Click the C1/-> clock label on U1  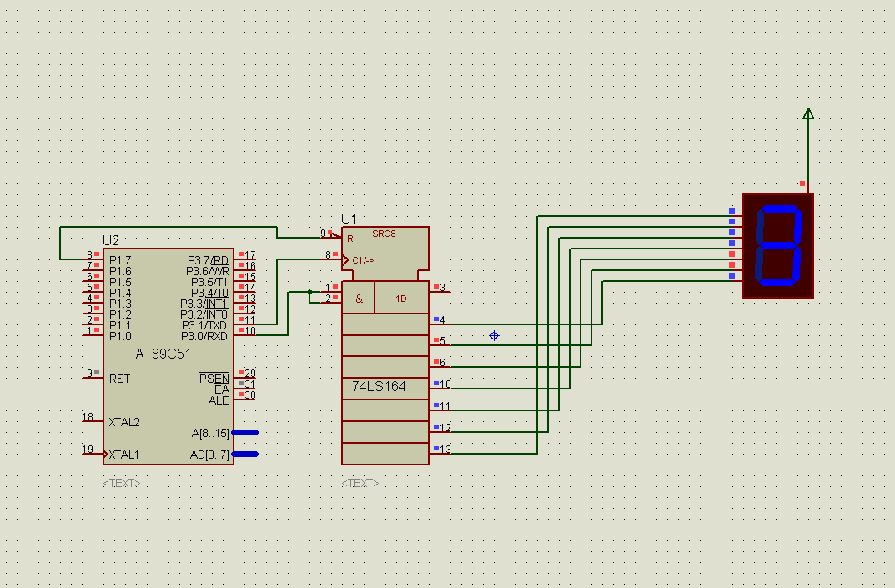click(x=363, y=260)
